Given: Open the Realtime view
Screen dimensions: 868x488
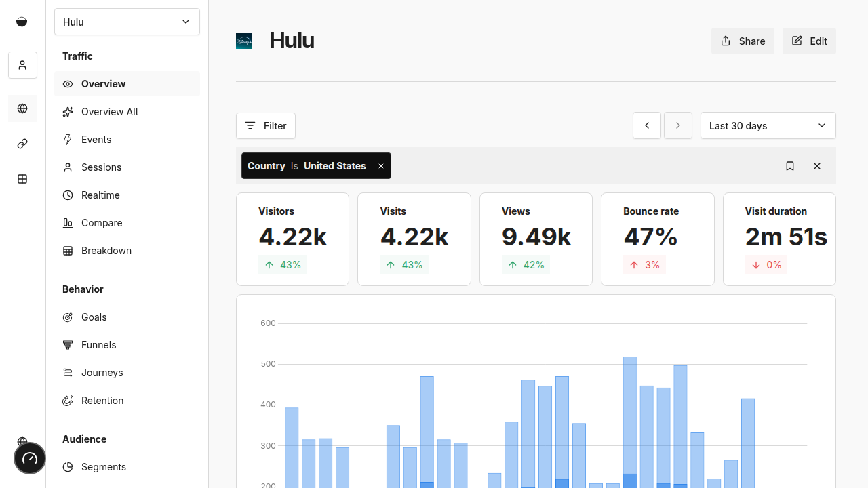Looking at the screenshot, I should coord(127,195).
